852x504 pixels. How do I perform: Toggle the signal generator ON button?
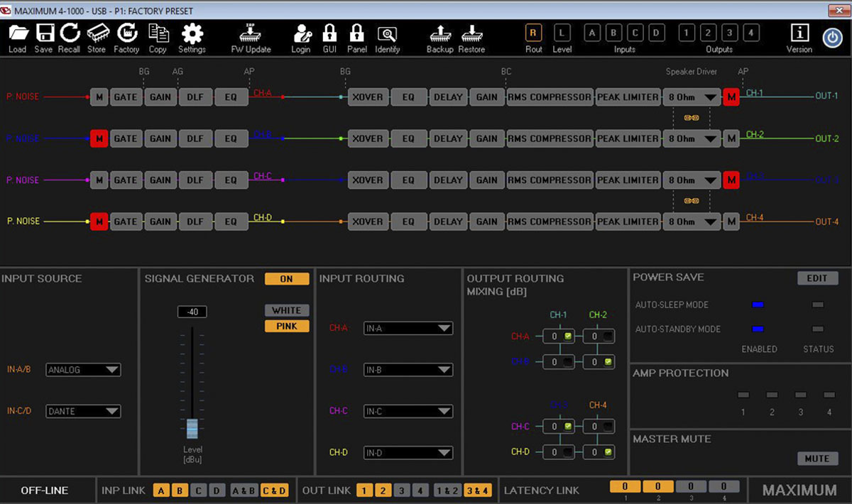287,279
